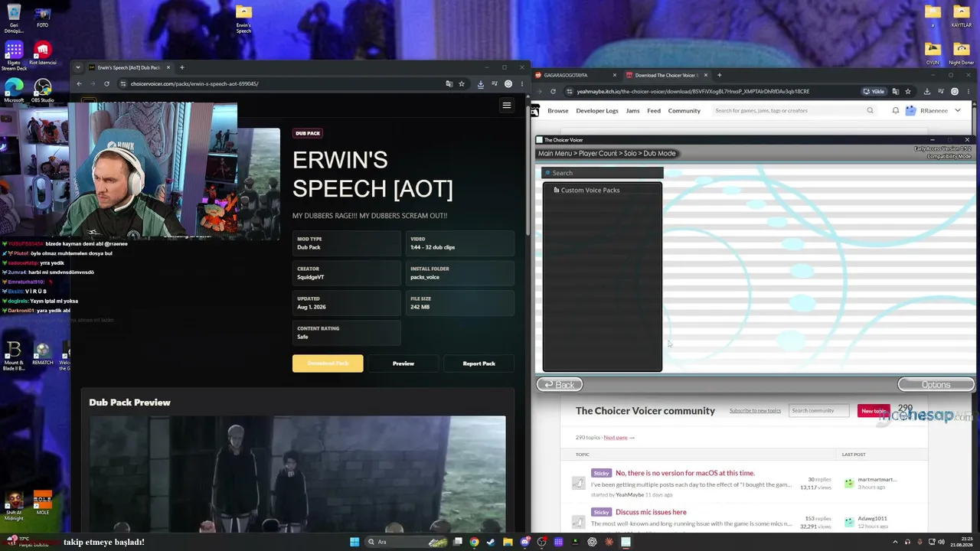Close the GAGARAGOGOTAYFA tab
Viewport: 980px width, 551px height.
tap(614, 75)
